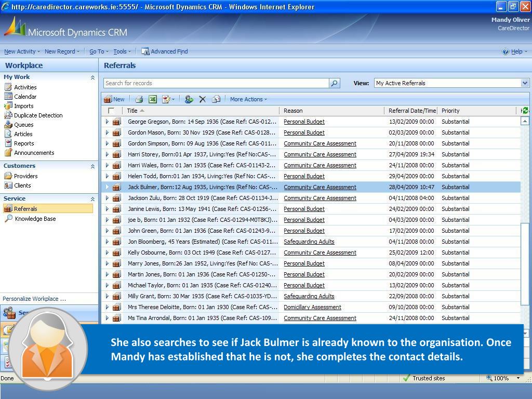The width and height of the screenshot is (532, 399).
Task: Click the icon left of More Actions
Action: click(x=216, y=99)
